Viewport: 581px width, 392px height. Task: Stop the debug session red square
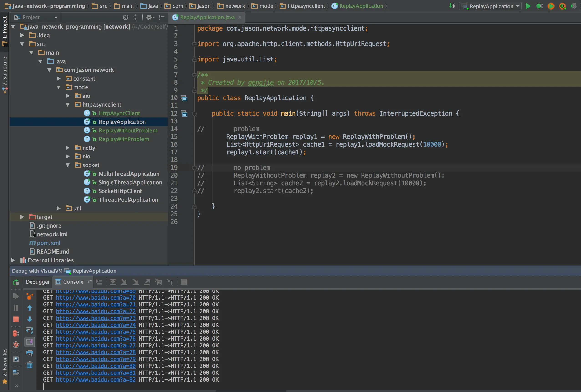(x=16, y=319)
